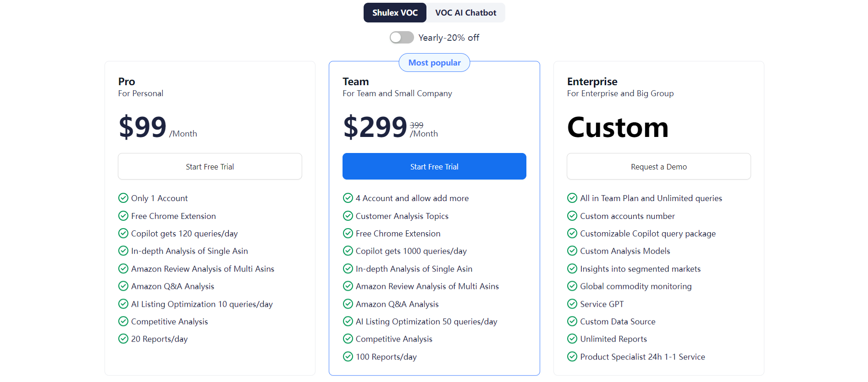Click checkmark icon next to 20 Reports/day
This screenshot has height=382, width=868.
click(x=123, y=338)
